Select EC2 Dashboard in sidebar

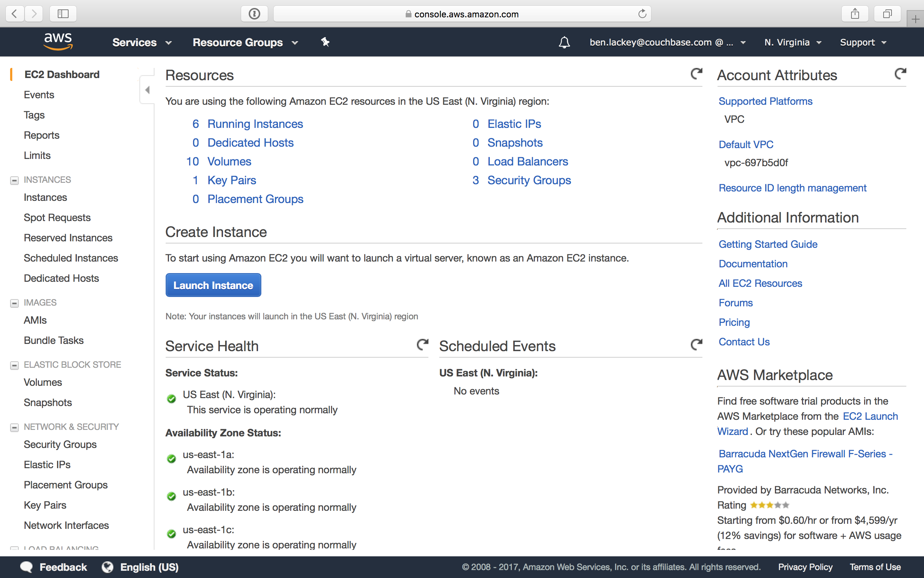click(62, 74)
